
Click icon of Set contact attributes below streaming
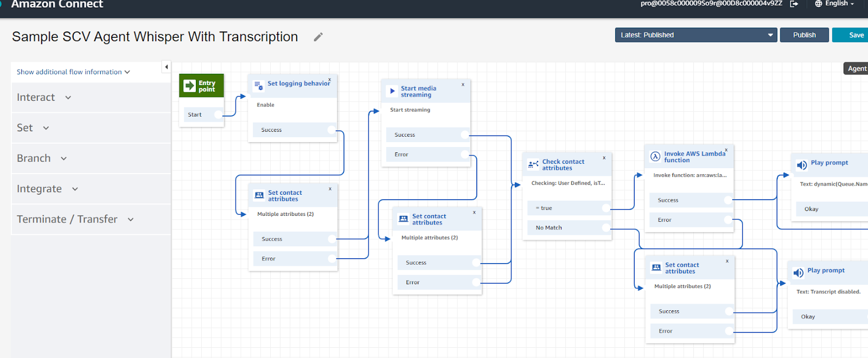(x=404, y=219)
